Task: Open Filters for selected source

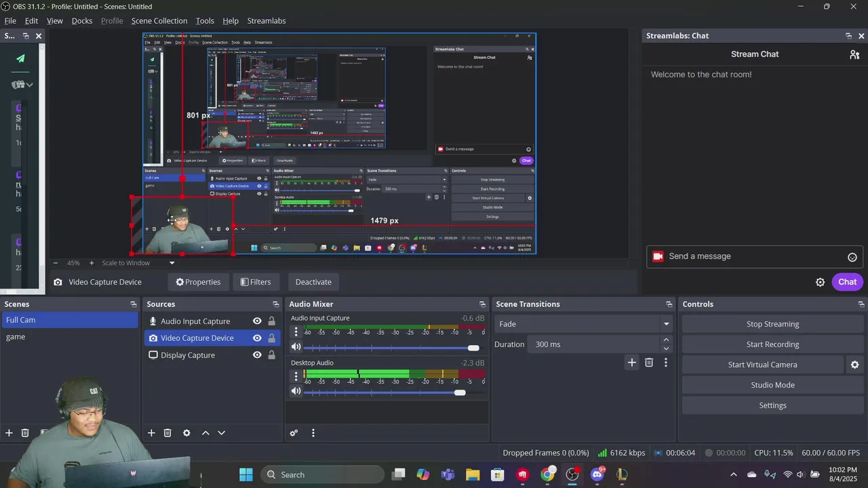Action: [x=256, y=282]
